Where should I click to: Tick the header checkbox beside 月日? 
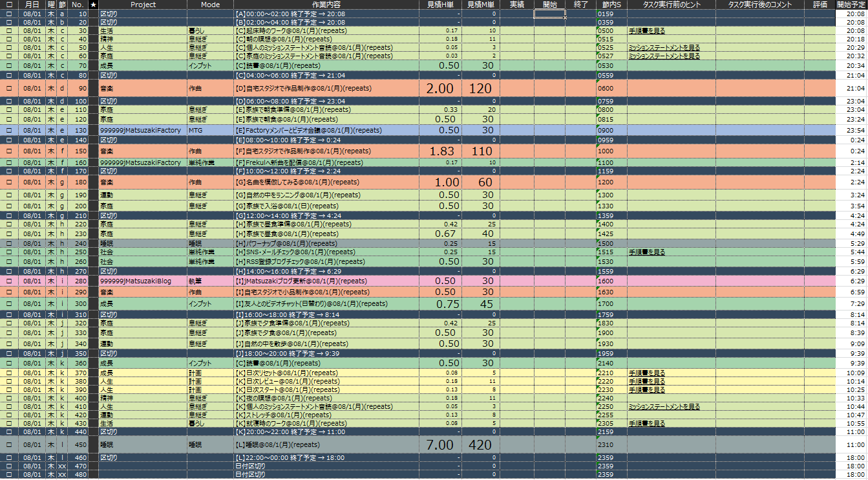coord(9,5)
